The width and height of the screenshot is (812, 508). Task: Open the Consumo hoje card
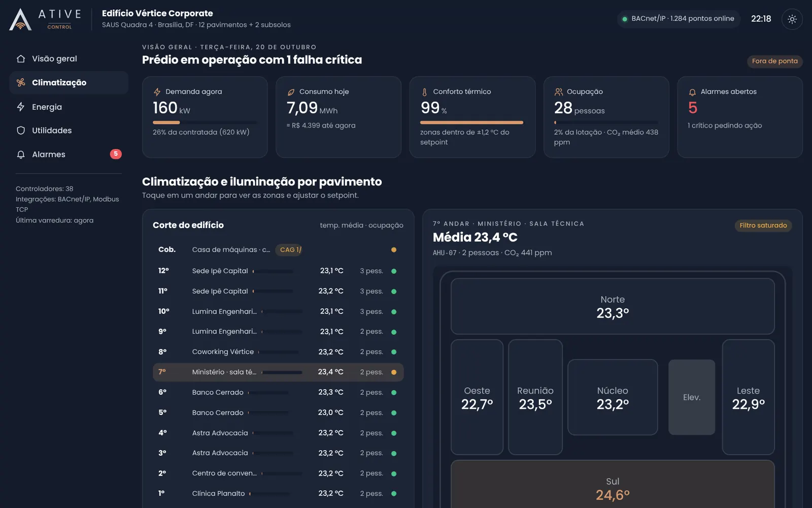(339, 117)
